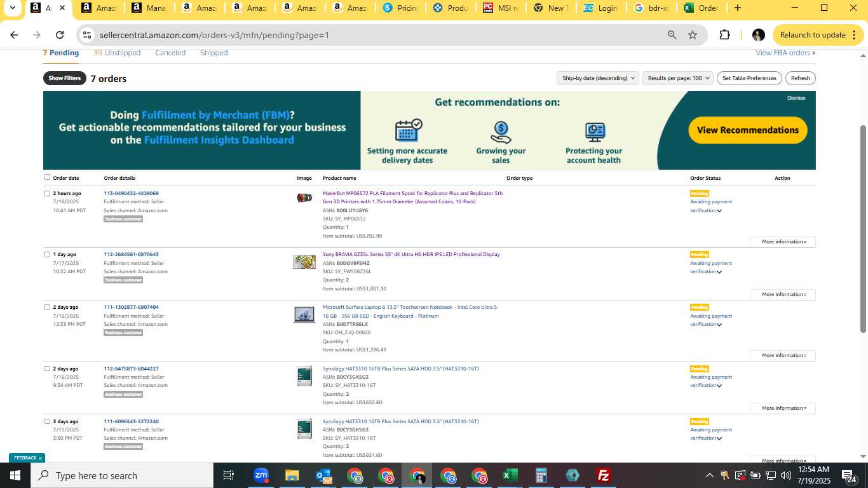Open the View FBA orders link

785,53
